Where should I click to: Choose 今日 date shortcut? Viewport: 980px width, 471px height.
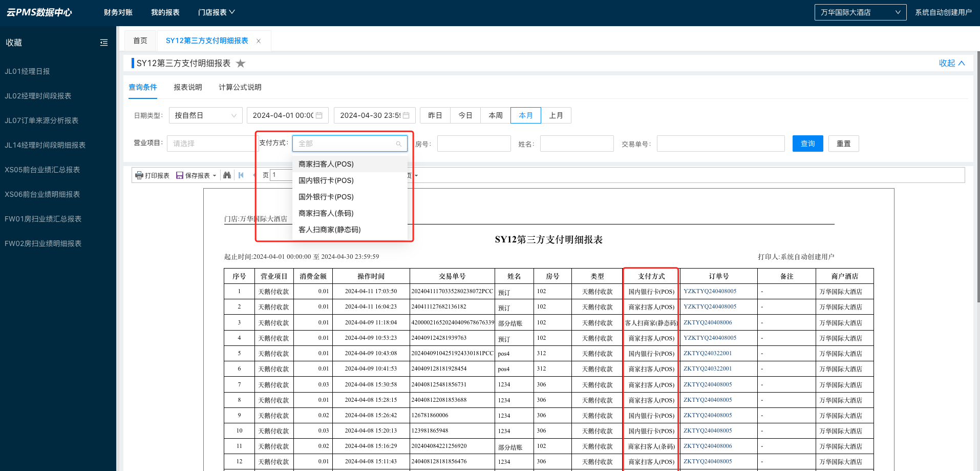(465, 115)
